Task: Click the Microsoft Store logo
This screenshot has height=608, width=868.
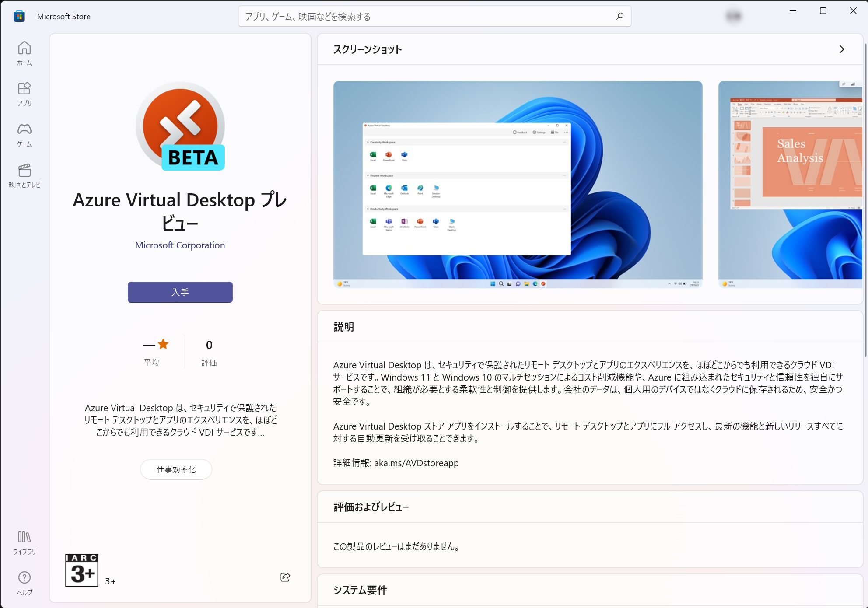Action: tap(20, 16)
